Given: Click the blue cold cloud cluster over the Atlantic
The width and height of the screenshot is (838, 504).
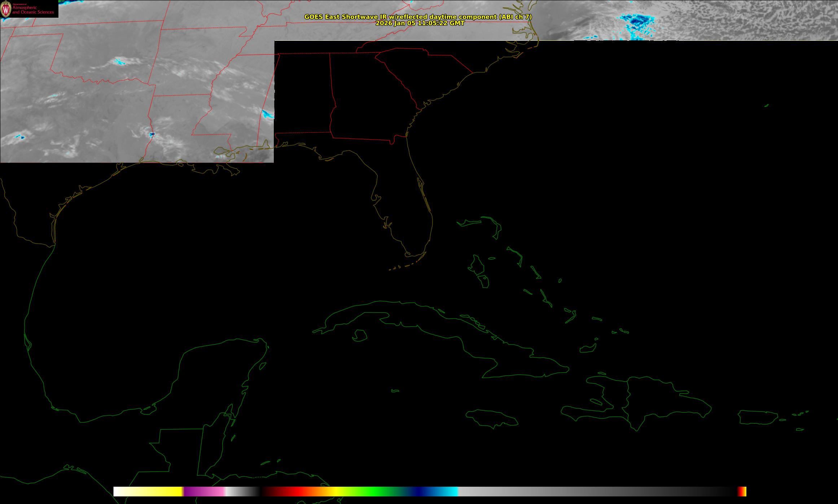Looking at the screenshot, I should (636, 20).
